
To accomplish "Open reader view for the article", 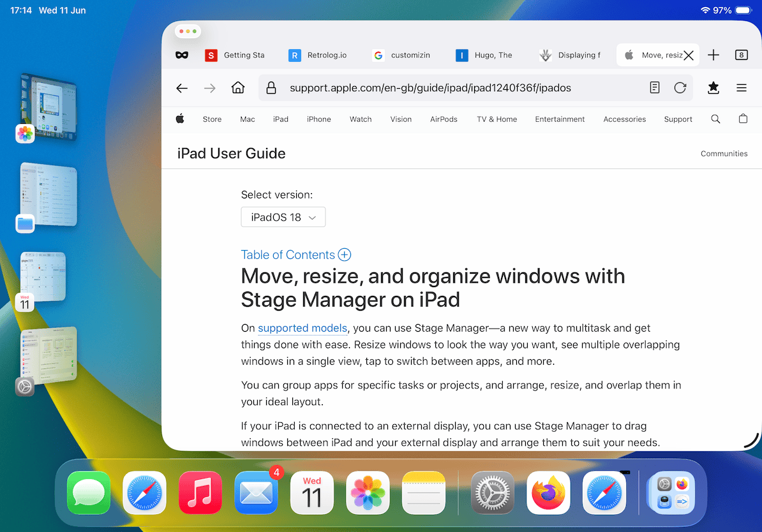I will pos(654,87).
